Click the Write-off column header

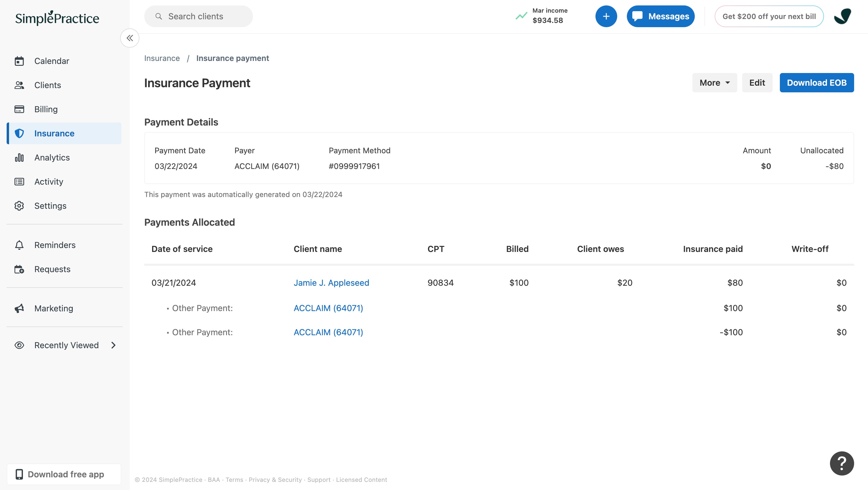click(810, 249)
